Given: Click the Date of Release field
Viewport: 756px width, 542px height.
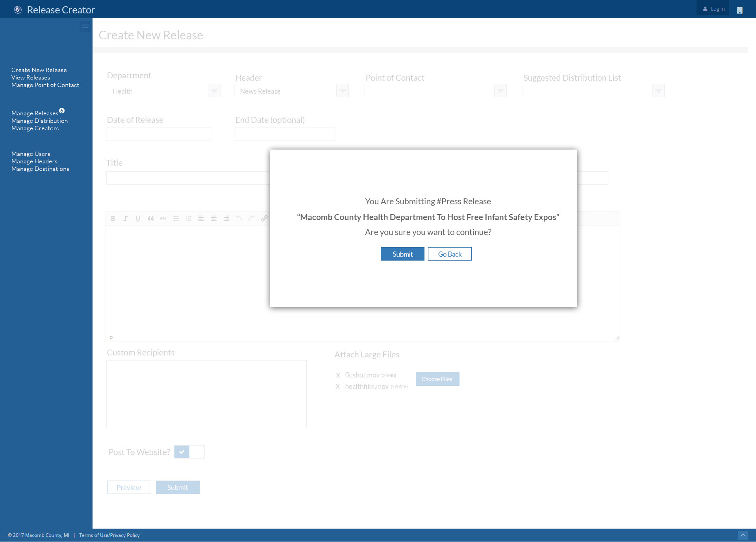Looking at the screenshot, I should (x=158, y=134).
